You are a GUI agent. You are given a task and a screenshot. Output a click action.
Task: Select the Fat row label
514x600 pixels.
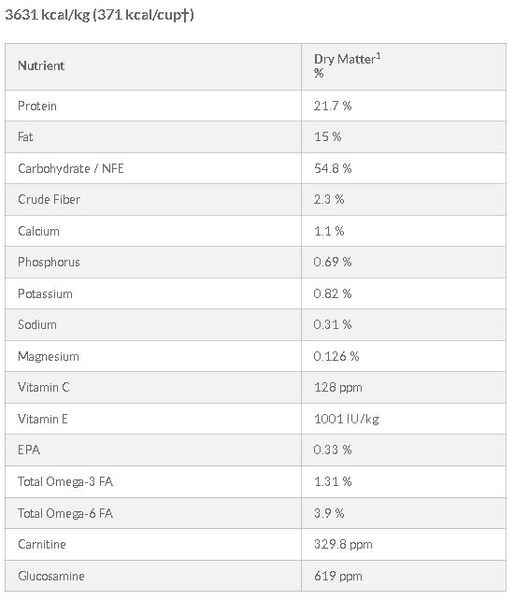[x=25, y=137]
